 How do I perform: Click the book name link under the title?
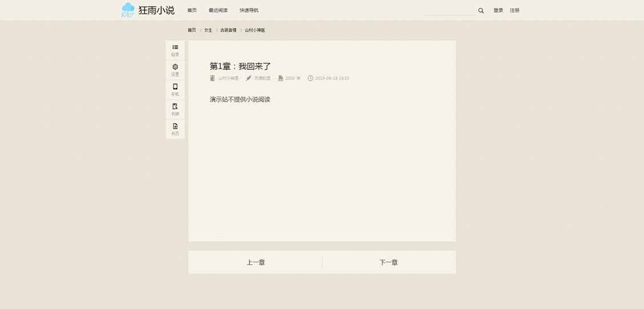(x=228, y=78)
